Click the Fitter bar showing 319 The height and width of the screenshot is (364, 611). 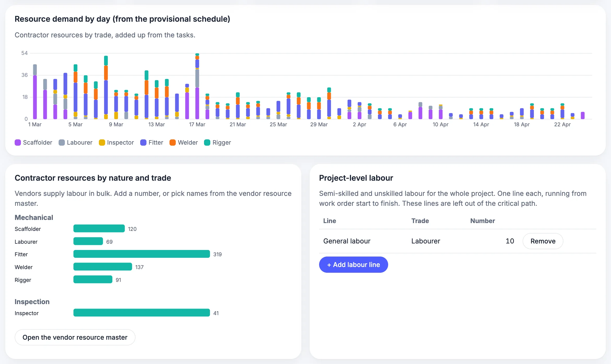pos(142,254)
